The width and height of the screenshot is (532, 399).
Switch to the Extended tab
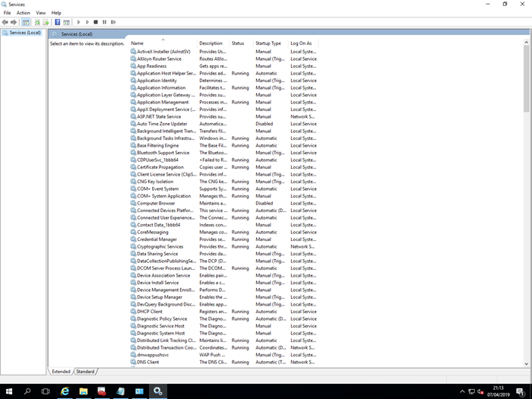61,372
